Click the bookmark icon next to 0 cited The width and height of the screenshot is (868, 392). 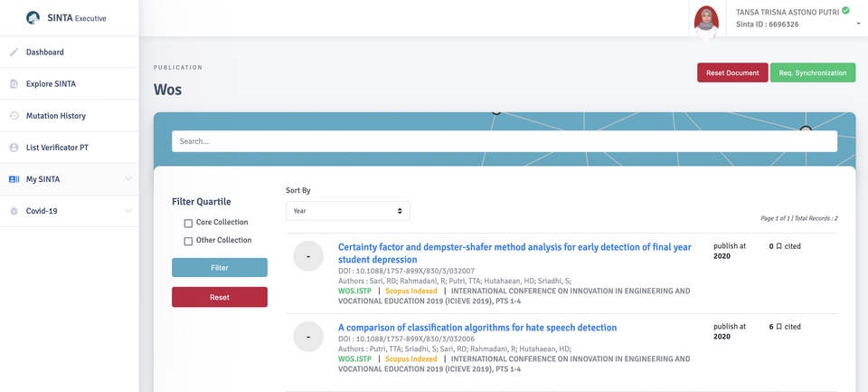[x=778, y=246]
